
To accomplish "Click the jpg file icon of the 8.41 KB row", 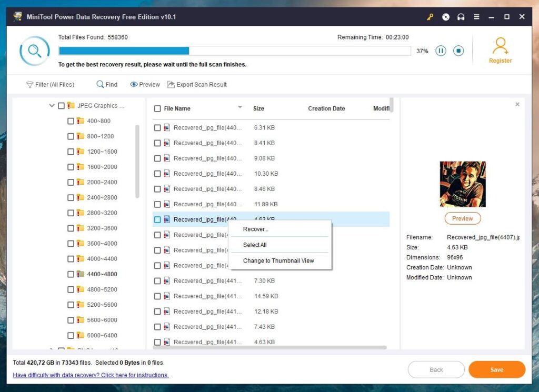I will (x=167, y=143).
